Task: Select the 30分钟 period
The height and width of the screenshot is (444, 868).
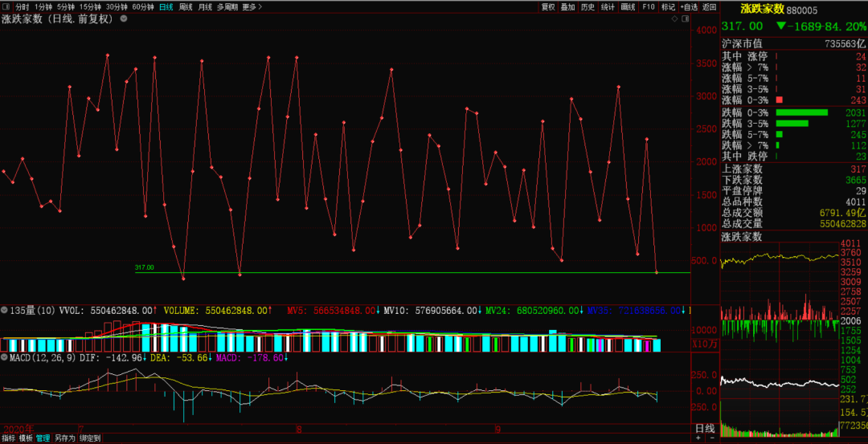Action: coord(117,7)
